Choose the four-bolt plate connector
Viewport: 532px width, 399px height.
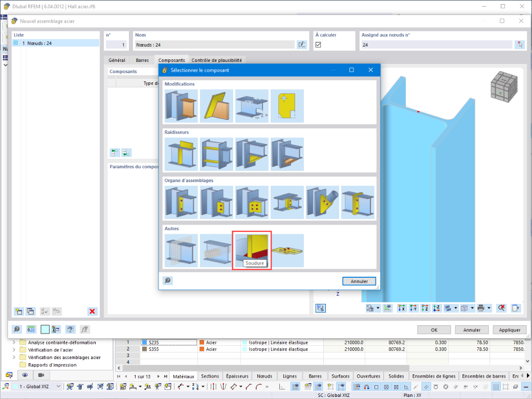252,202
